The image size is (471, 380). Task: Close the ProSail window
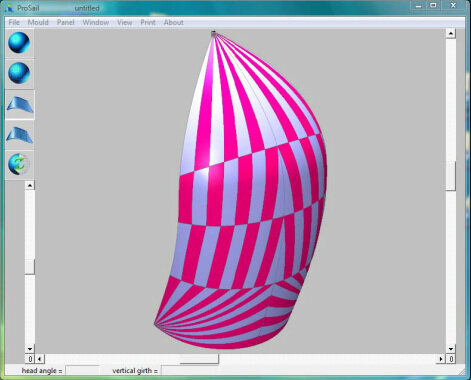point(453,6)
